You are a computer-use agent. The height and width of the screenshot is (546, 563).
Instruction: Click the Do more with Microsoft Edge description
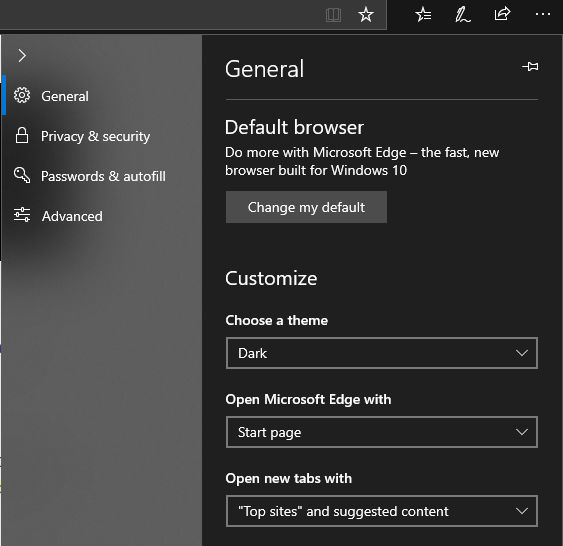click(362, 161)
